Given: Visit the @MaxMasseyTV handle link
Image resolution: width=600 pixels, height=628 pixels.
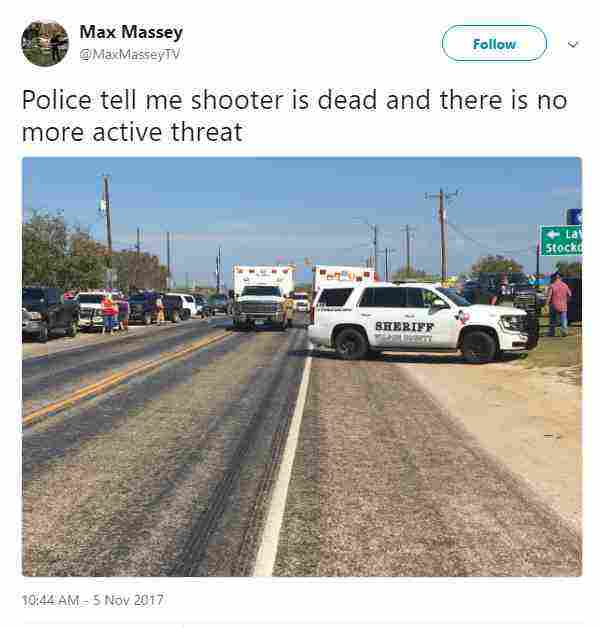Looking at the screenshot, I should 129,54.
